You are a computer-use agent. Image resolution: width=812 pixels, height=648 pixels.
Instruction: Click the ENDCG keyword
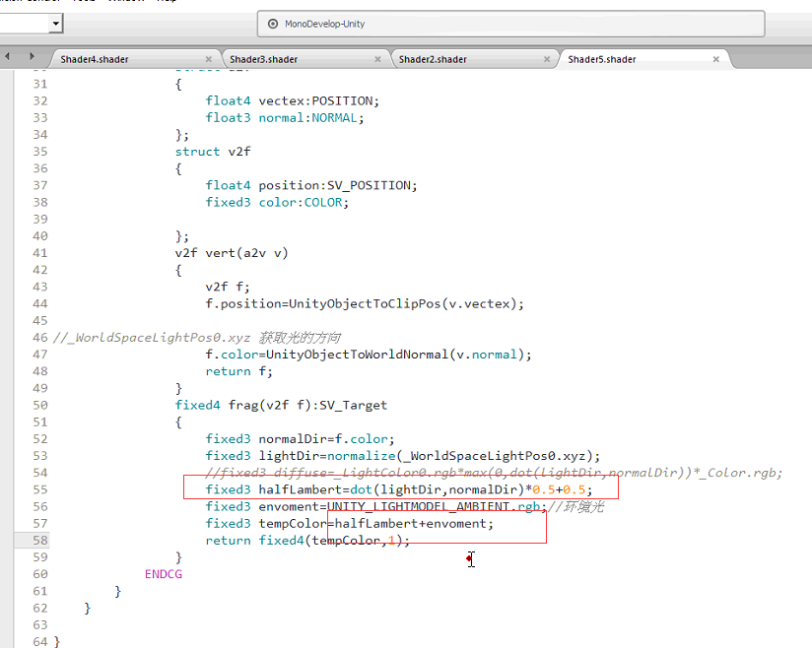click(x=164, y=574)
